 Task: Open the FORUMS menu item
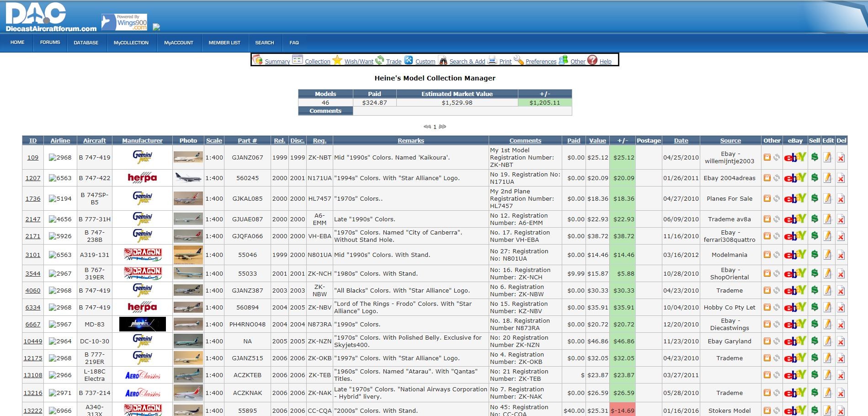click(50, 43)
